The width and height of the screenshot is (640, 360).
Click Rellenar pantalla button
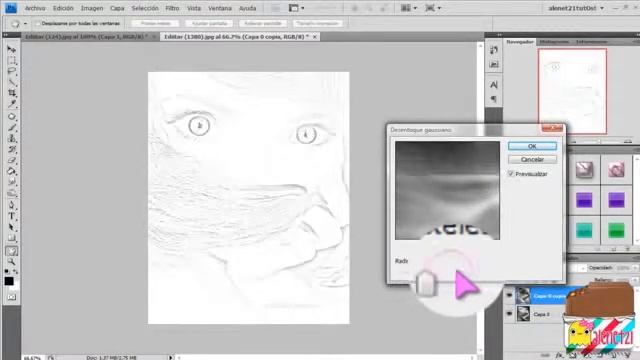262,24
